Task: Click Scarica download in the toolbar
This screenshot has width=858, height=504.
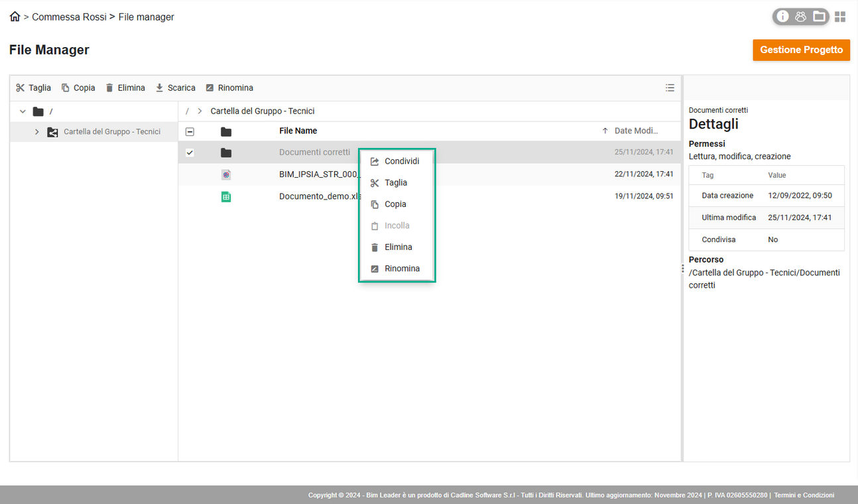Action: [176, 88]
